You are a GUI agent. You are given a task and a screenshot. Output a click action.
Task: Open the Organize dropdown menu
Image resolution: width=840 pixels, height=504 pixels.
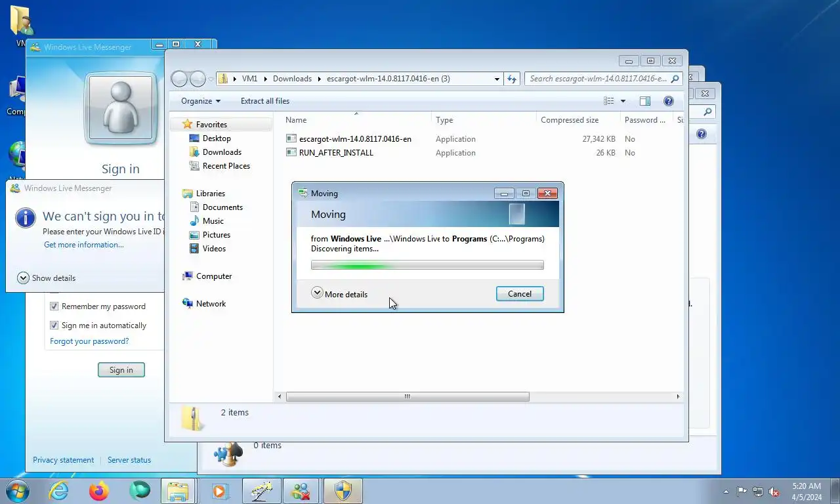201,101
